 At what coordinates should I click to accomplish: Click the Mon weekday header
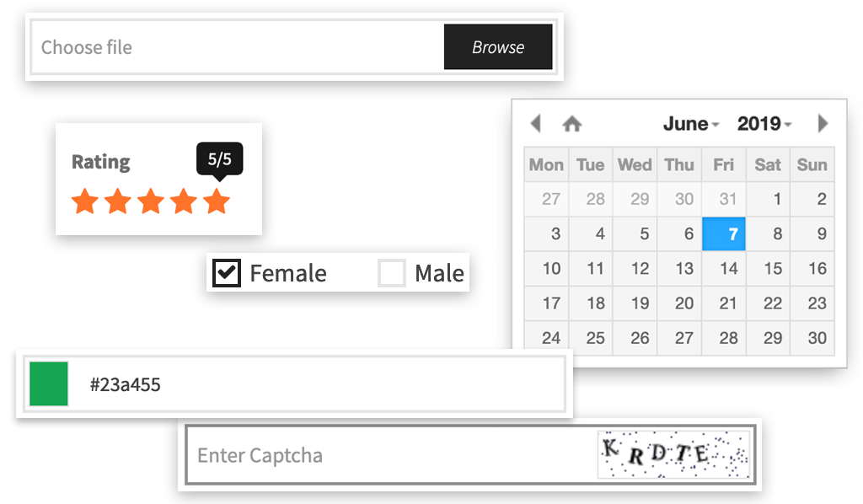[546, 165]
